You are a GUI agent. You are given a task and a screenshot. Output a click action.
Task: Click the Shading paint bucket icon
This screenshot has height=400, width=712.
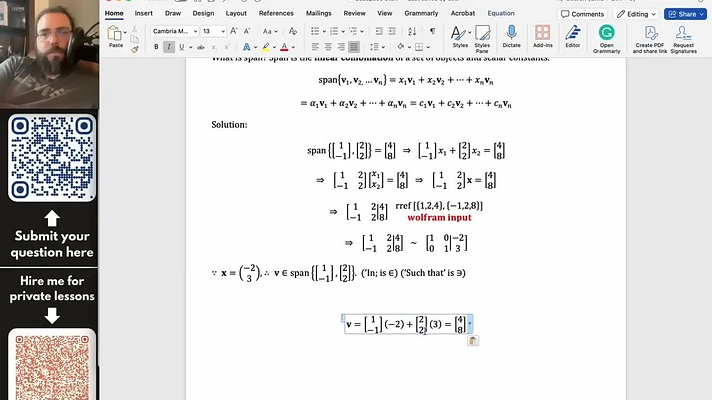pos(400,46)
